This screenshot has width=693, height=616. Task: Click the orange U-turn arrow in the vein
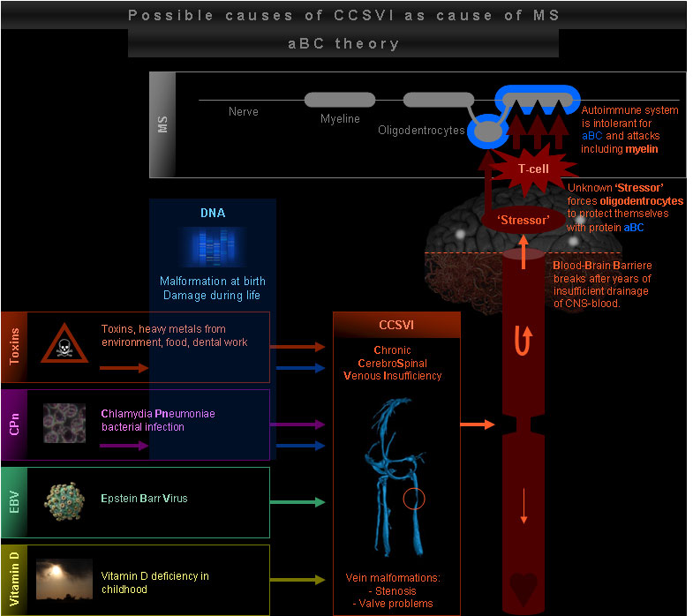(x=524, y=339)
